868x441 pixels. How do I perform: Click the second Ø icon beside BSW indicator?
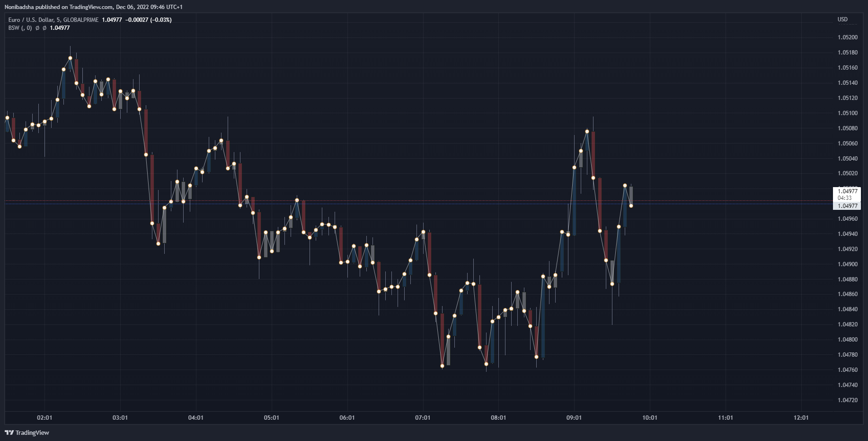44,27
